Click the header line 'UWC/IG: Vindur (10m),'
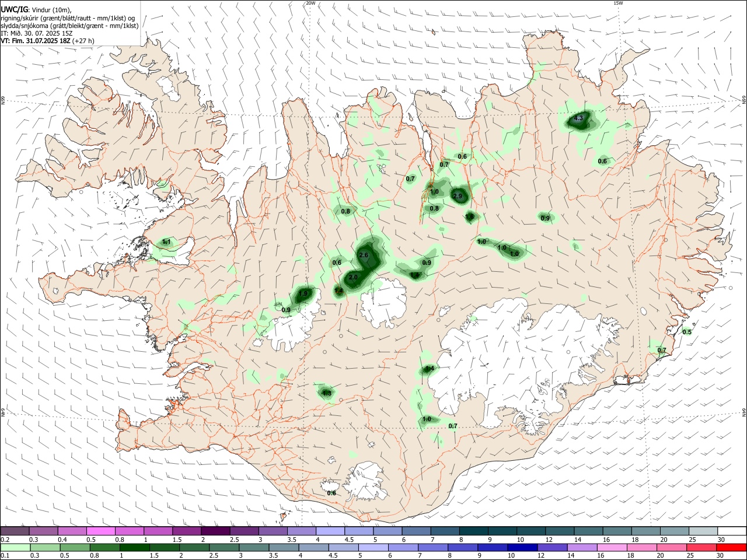This screenshot has height=560, width=747. tap(36, 10)
